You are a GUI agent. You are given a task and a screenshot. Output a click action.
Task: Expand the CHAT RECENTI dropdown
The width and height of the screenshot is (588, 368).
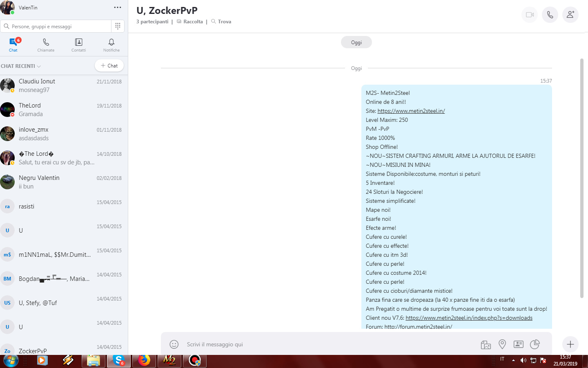tap(21, 66)
